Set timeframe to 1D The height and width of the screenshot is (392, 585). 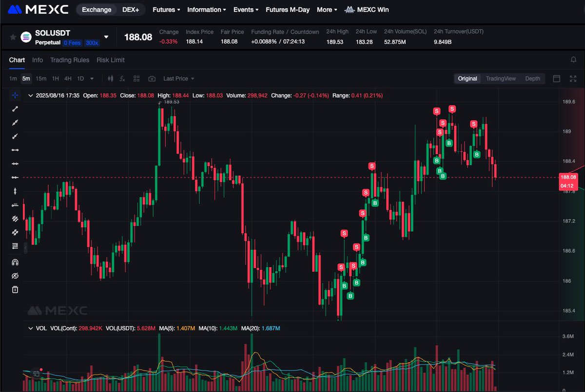tap(80, 78)
